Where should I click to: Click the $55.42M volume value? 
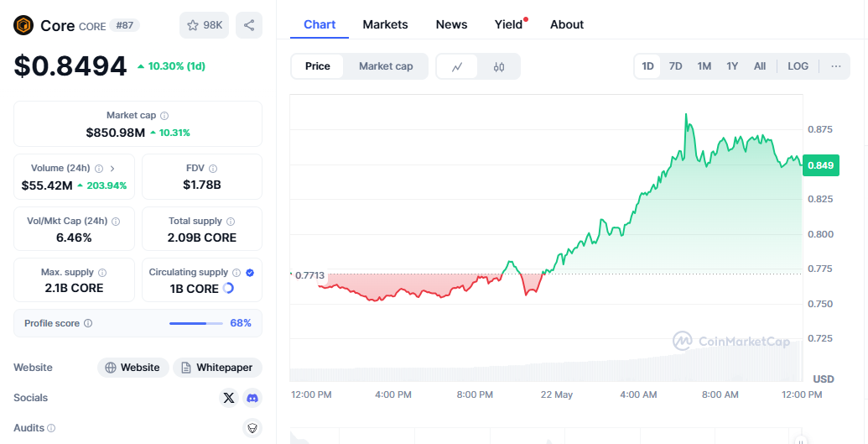click(47, 185)
